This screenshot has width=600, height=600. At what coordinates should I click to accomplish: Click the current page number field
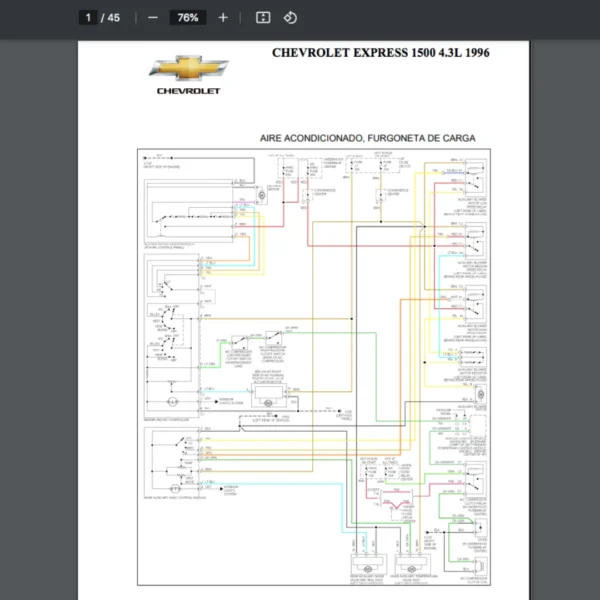point(88,18)
